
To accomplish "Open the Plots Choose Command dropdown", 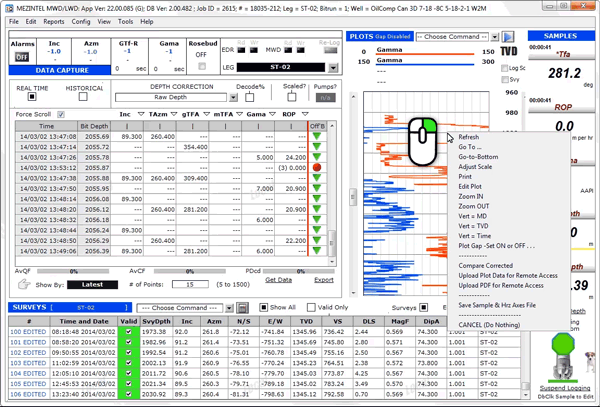I will [x=495, y=37].
